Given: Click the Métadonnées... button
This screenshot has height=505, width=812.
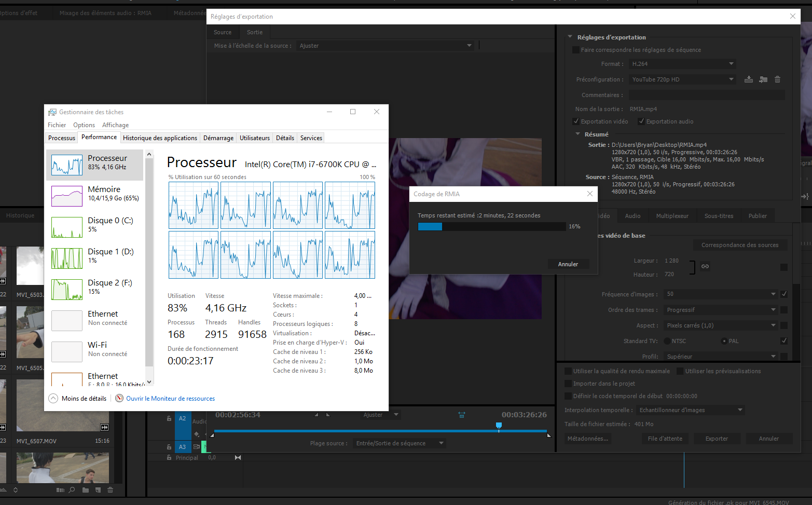Looking at the screenshot, I should [587, 439].
